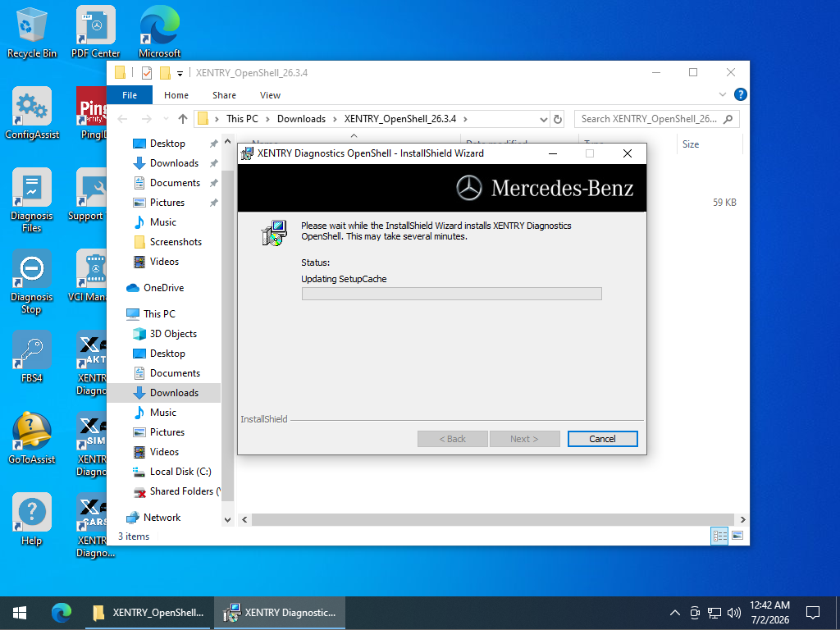Open ConfigAssist desktop icon
Screen dimensions: 840x630
click(x=32, y=113)
